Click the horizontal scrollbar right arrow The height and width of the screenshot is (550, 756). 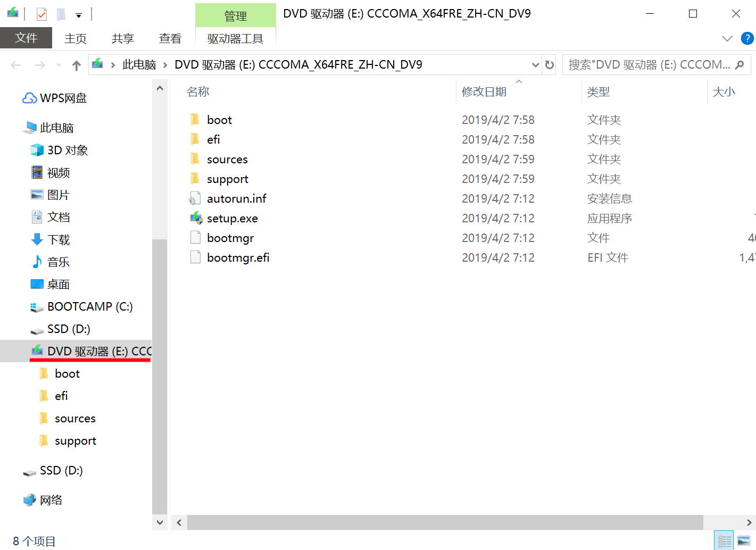tap(749, 522)
